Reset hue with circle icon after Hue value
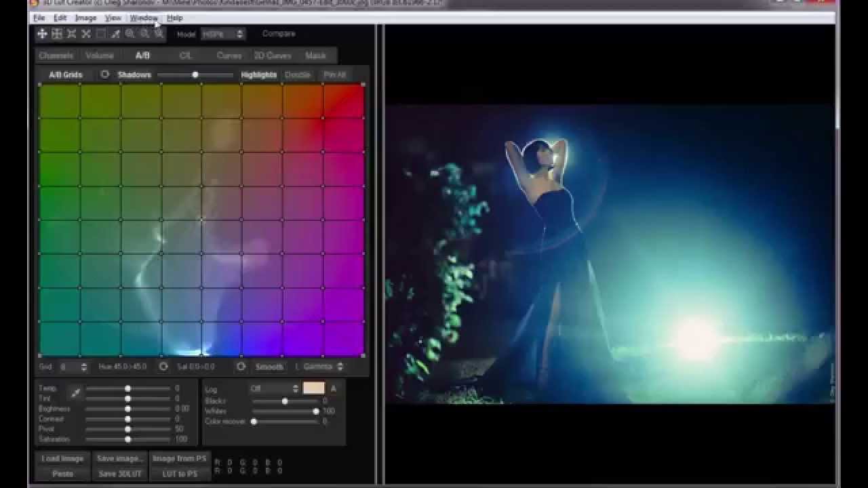868x488 pixels. pos(163,367)
